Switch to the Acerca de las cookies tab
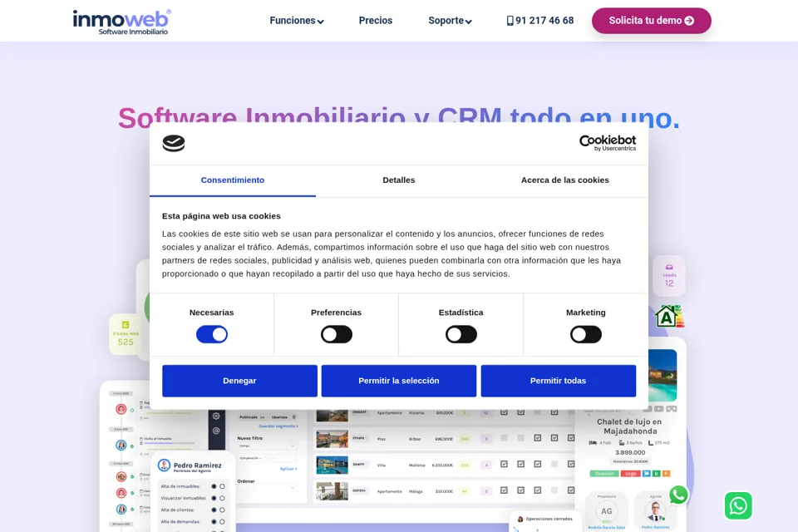798x532 pixels. tap(565, 180)
